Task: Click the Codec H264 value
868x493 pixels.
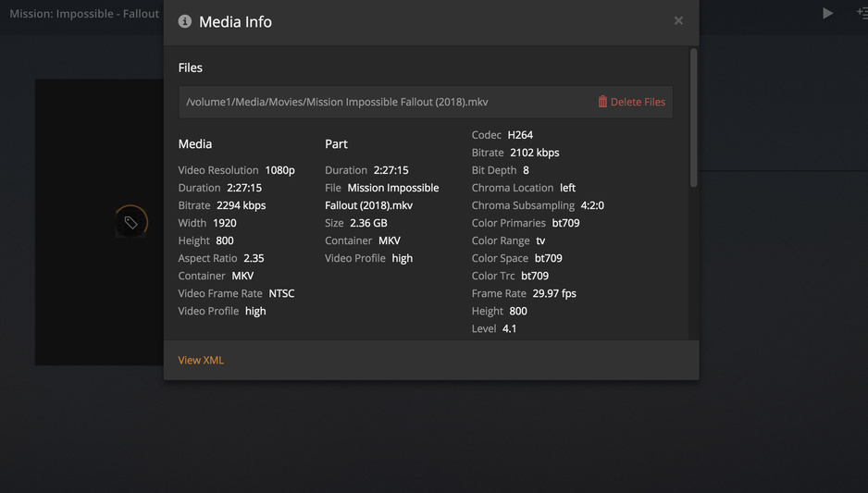Action: point(520,135)
